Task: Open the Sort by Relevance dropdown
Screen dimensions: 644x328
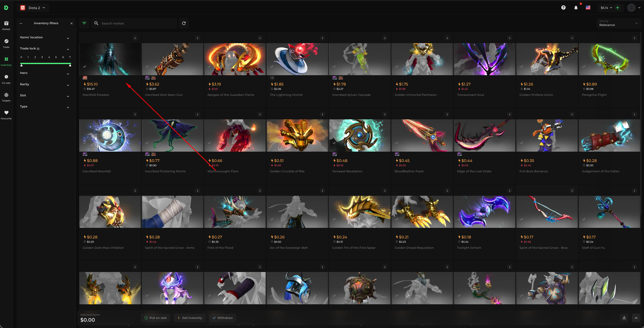Action: click(618, 23)
